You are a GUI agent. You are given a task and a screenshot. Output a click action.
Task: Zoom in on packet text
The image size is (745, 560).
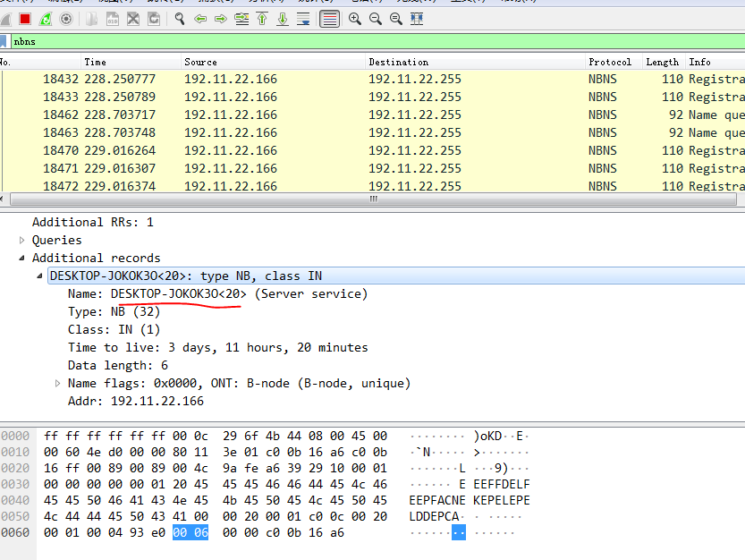click(355, 19)
